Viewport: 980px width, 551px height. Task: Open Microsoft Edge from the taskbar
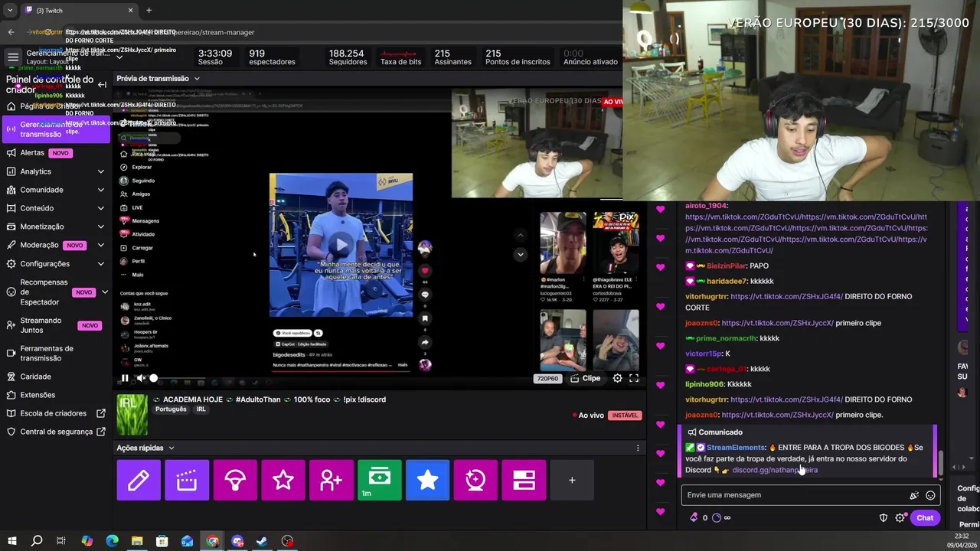112,541
